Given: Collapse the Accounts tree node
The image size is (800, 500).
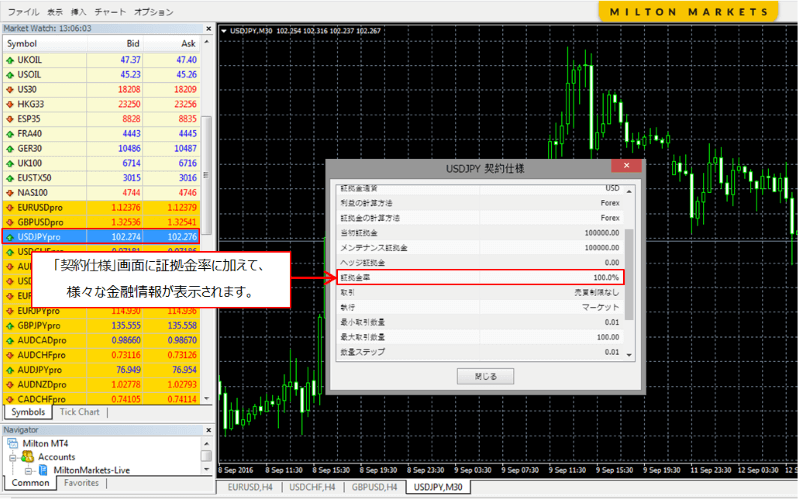Looking at the screenshot, I should (x=12, y=457).
